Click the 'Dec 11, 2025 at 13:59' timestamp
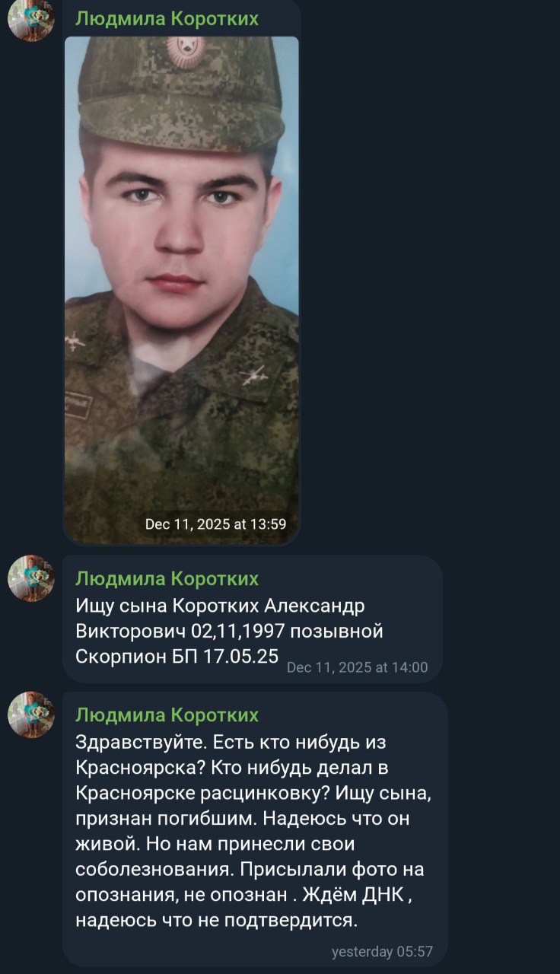 [215, 524]
